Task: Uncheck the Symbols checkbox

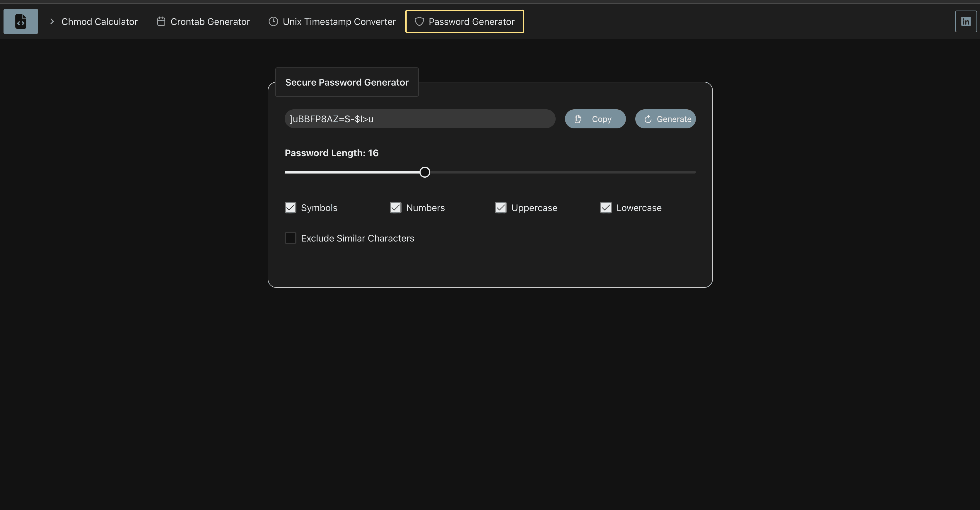Action: 290,208
